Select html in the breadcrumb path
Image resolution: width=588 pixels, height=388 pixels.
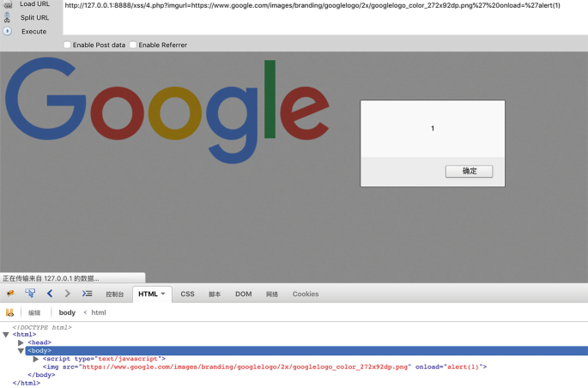tap(99, 312)
